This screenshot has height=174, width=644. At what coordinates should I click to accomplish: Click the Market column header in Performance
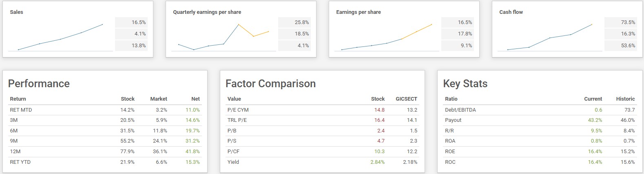[158, 99]
